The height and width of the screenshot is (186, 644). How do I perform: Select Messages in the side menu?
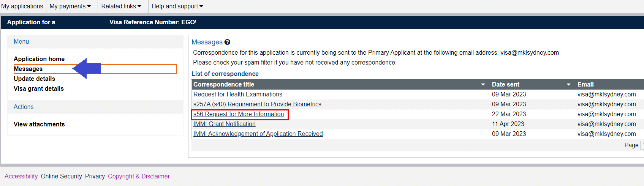(x=28, y=69)
